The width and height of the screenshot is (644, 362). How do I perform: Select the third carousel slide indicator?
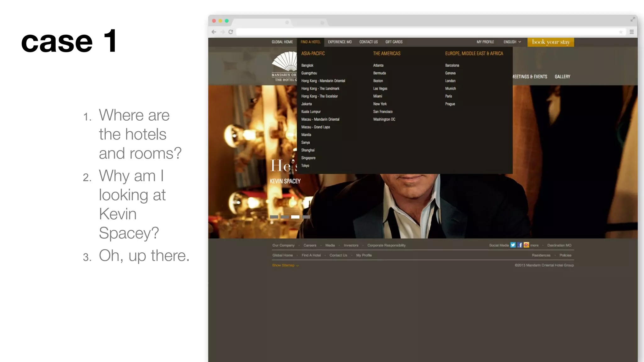[295, 217]
